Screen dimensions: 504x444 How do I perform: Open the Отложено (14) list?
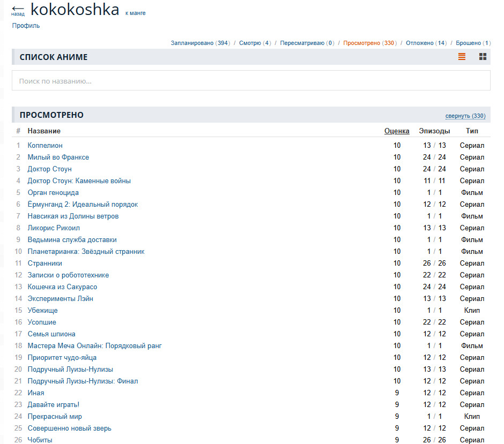coord(426,43)
